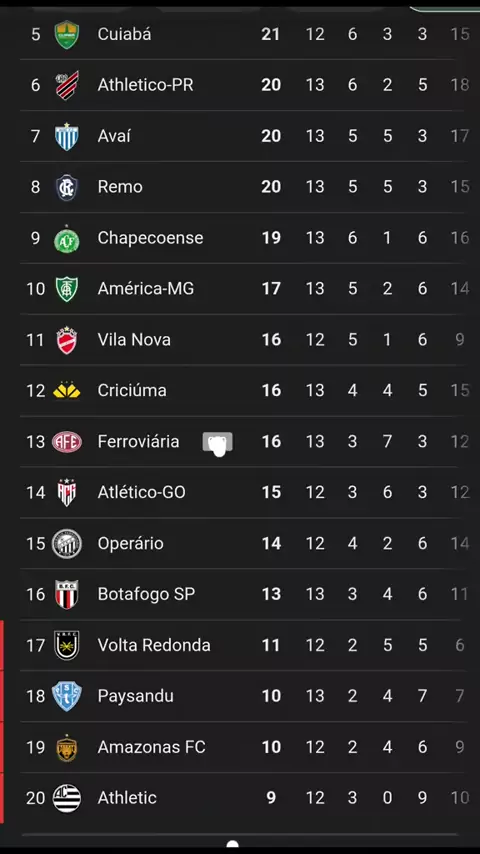Select the Volta Redonda row
Image resolution: width=480 pixels, height=854 pixels.
point(244,645)
